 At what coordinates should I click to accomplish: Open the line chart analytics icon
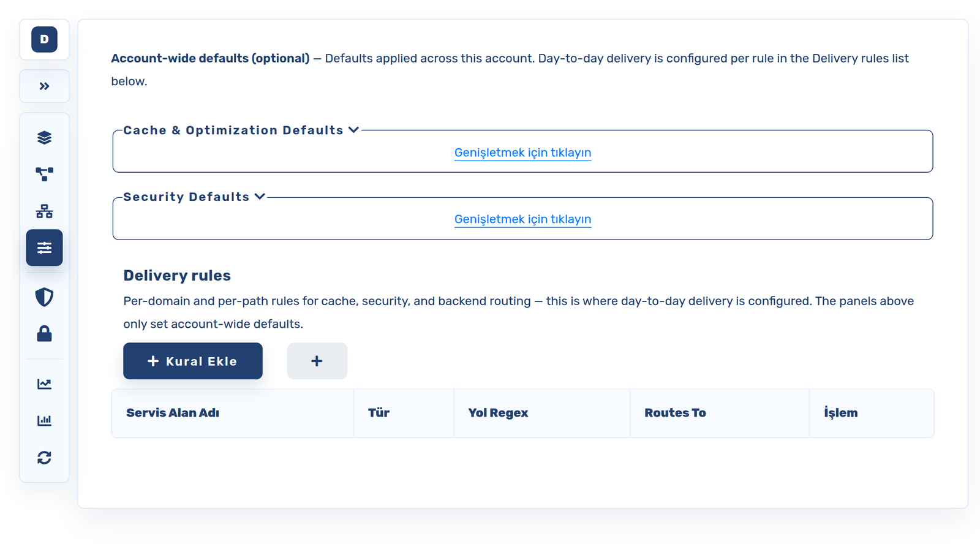(x=44, y=384)
